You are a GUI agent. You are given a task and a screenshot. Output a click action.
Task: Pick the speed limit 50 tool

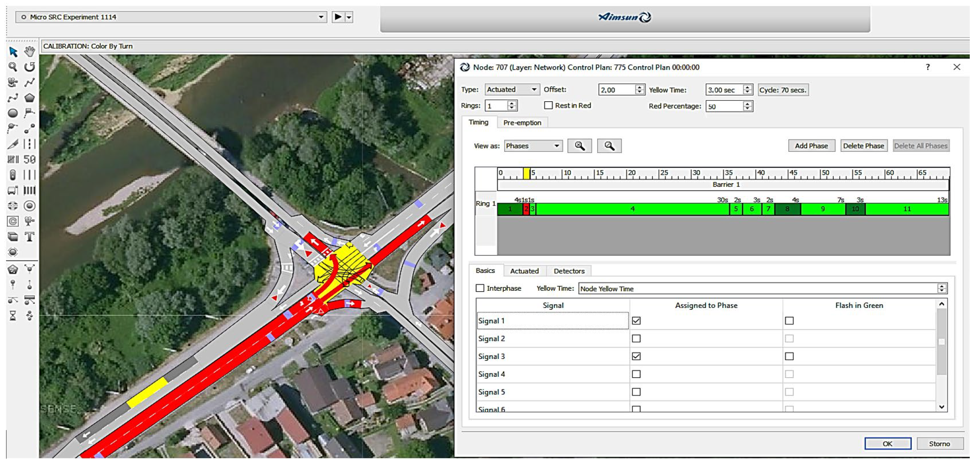29,159
